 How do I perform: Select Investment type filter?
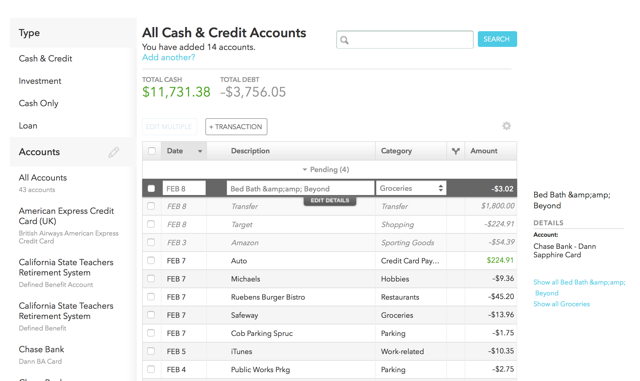click(40, 81)
